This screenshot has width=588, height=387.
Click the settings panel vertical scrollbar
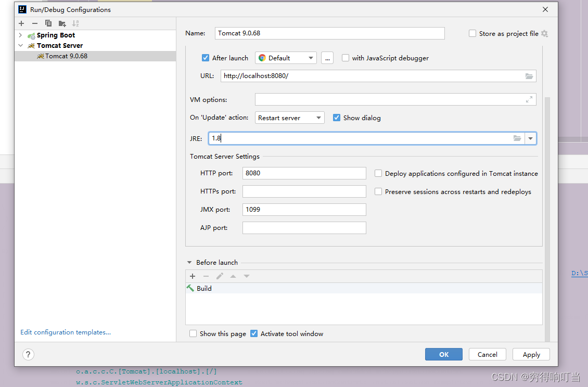coord(547,220)
